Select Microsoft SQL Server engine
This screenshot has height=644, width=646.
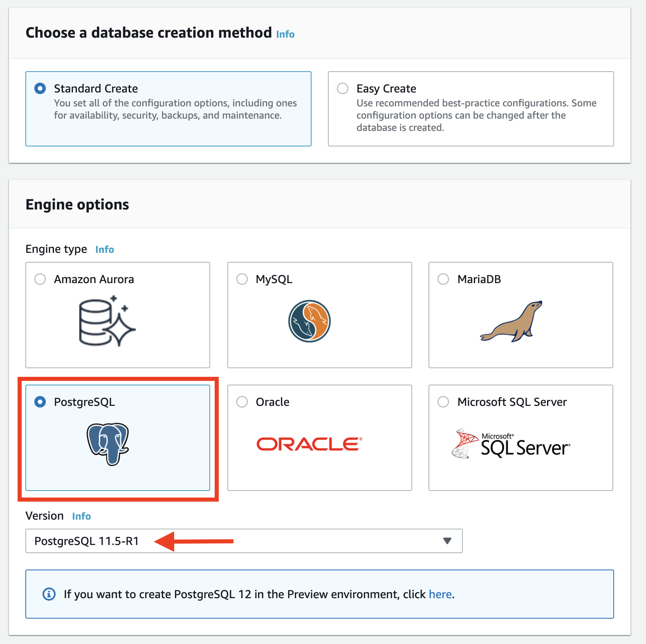(x=443, y=402)
